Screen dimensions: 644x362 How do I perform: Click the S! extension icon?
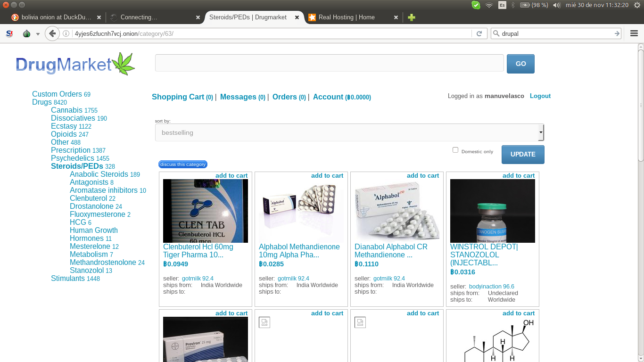(9, 33)
